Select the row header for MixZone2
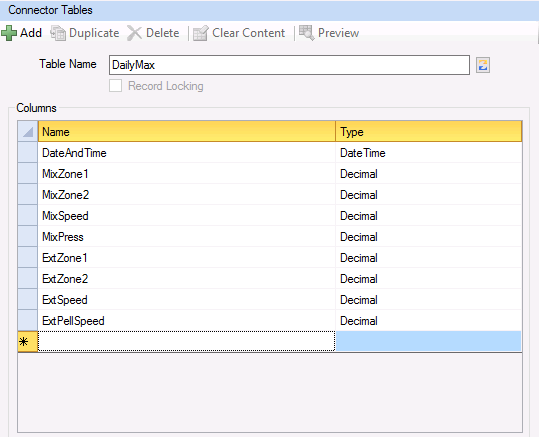Viewport: 540px width, 437px height. (28, 195)
